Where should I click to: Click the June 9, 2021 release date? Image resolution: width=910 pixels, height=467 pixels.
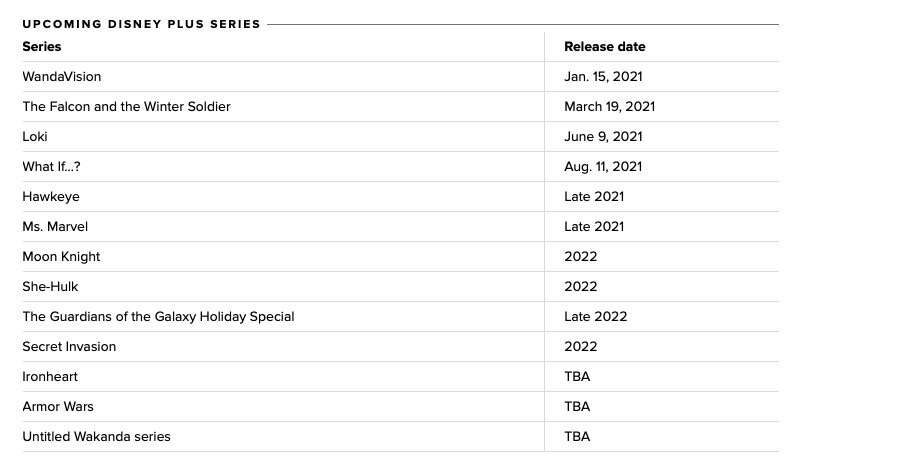[603, 137]
